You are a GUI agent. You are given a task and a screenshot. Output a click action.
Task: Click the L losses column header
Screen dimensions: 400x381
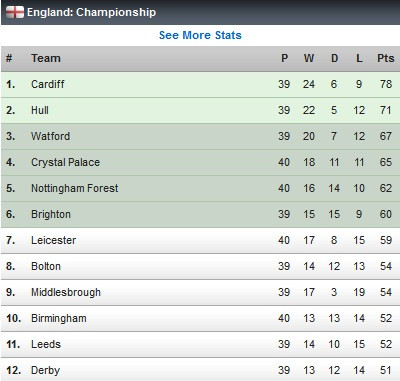[359, 58]
